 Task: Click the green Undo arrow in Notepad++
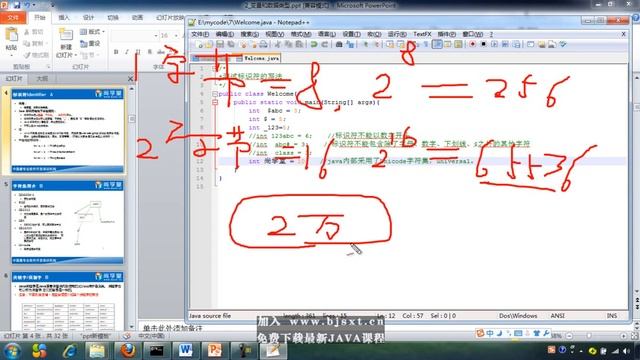pyautogui.click(x=314, y=44)
